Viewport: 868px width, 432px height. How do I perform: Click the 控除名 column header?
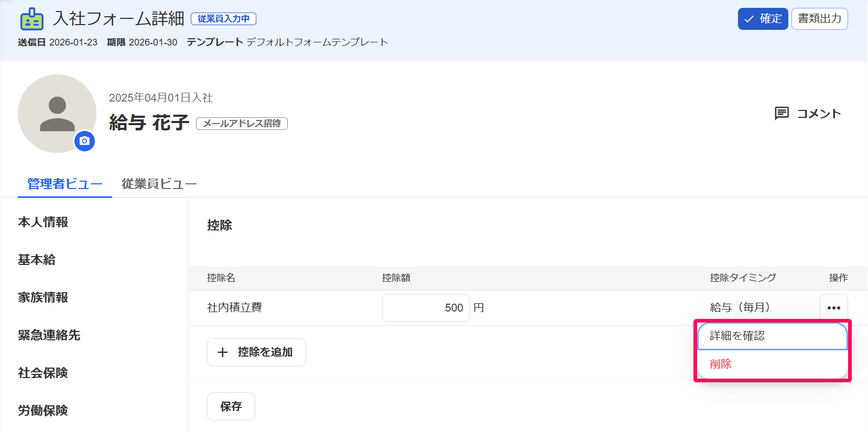click(x=221, y=278)
